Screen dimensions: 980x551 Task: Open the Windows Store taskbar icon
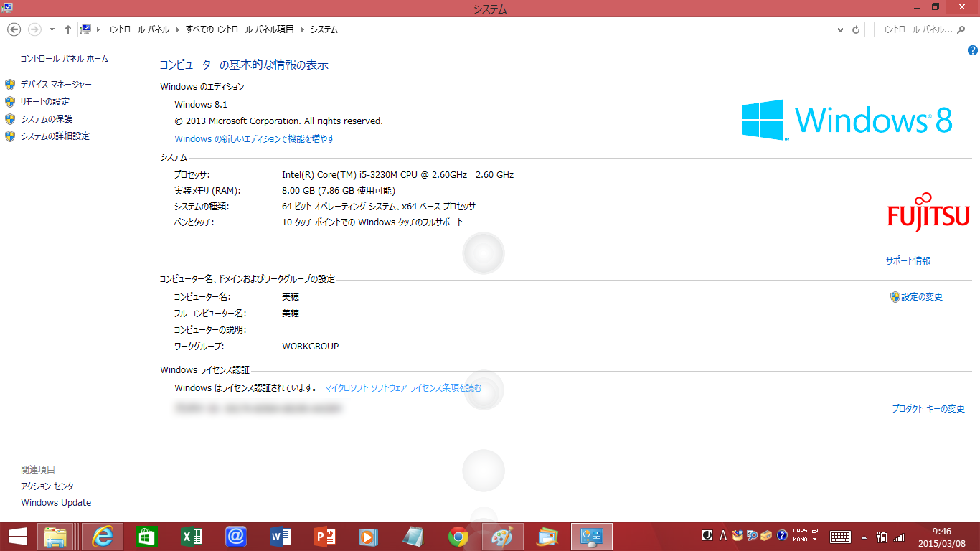146,537
